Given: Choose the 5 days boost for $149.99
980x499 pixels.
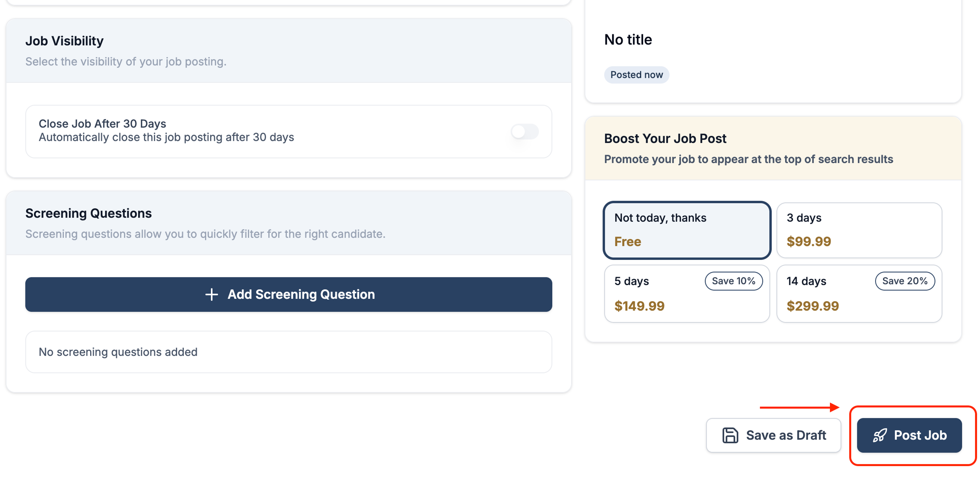Looking at the screenshot, I should (x=687, y=293).
